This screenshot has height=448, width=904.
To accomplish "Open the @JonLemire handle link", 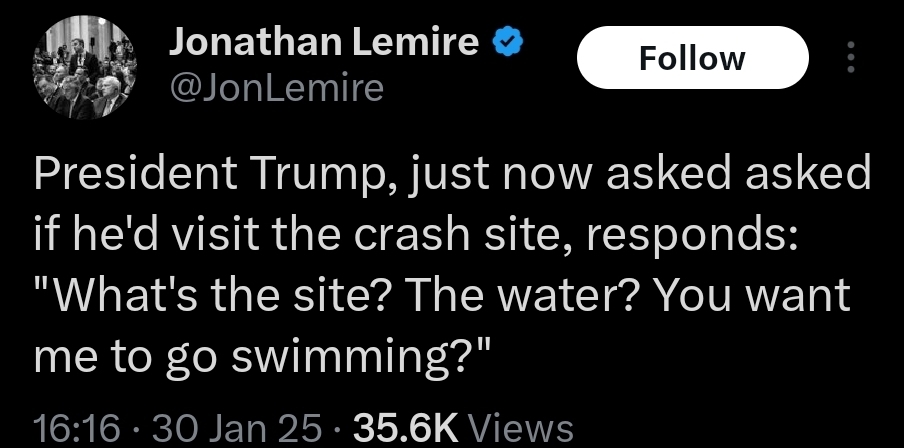I will click(x=276, y=87).
